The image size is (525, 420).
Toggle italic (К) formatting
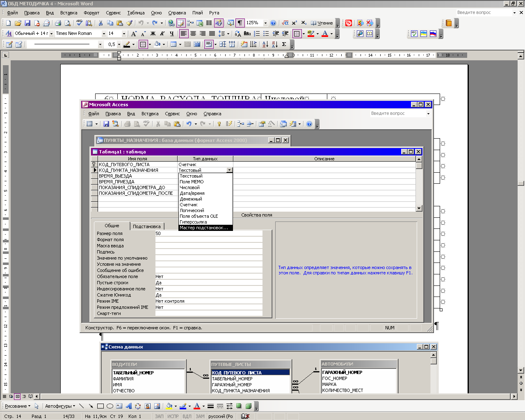(x=162, y=34)
